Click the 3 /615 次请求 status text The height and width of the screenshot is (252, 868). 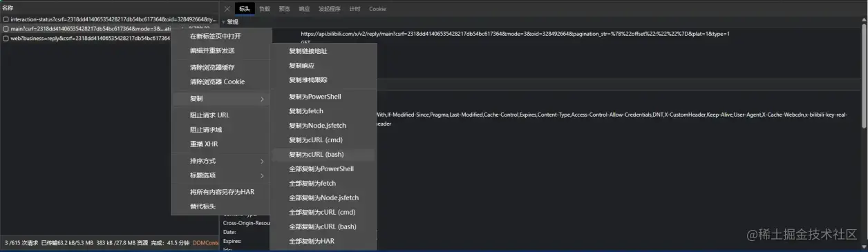tap(21, 242)
